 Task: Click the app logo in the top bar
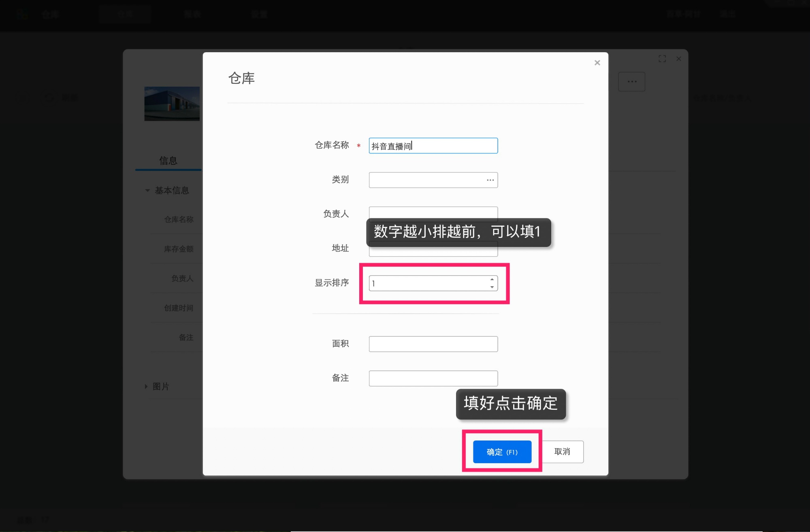click(22, 14)
